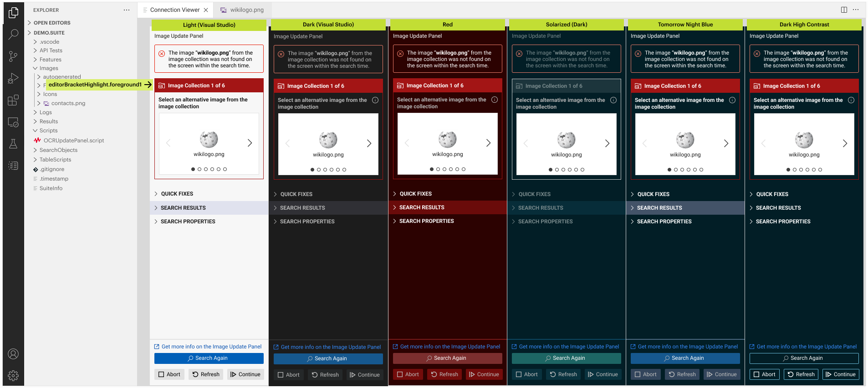
Task: Click the Image Collection 1 of 6 header in Red panel
Action: (x=448, y=86)
